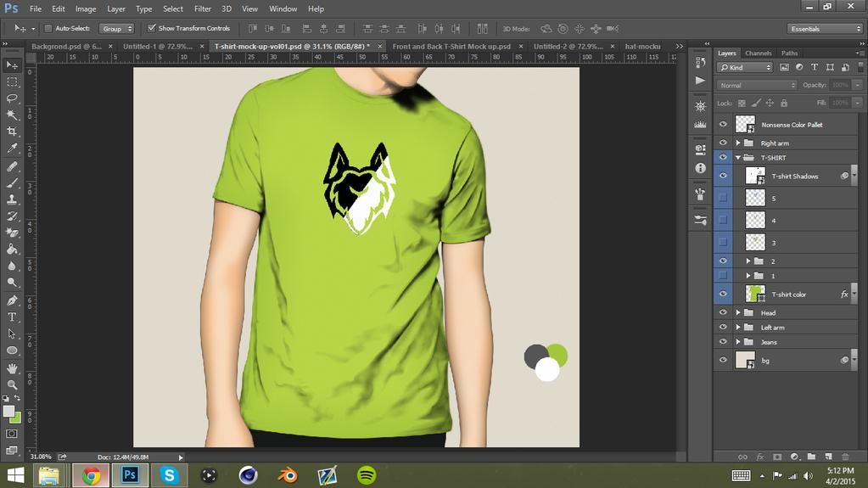Select the Crop tool
868x488 pixels.
(12, 132)
